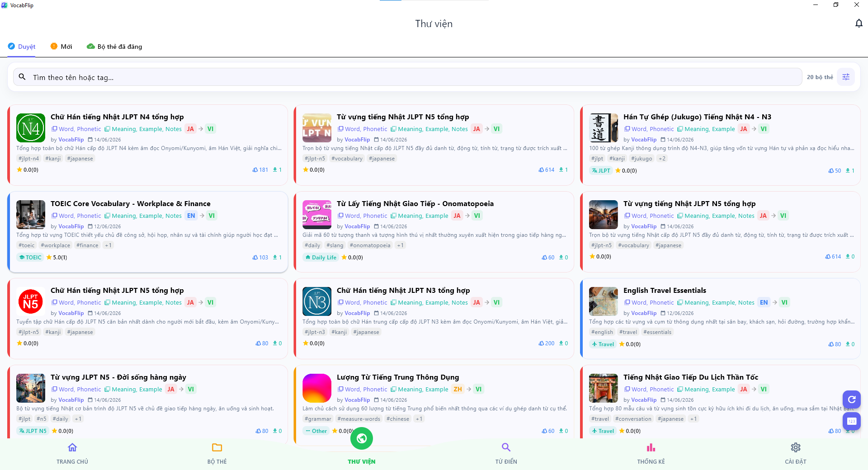Click the TOEIC category badge

coord(30,258)
